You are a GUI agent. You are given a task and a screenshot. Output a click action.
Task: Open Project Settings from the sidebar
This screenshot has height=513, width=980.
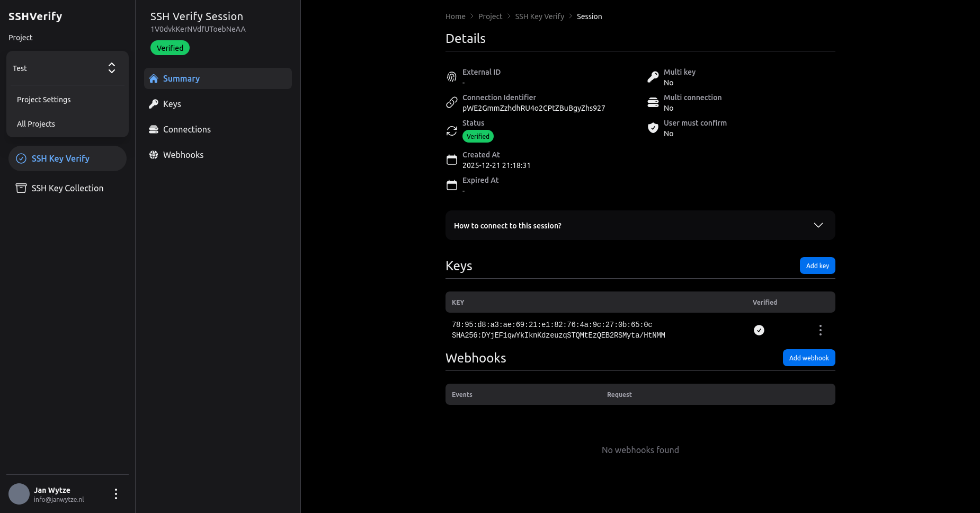coord(43,99)
